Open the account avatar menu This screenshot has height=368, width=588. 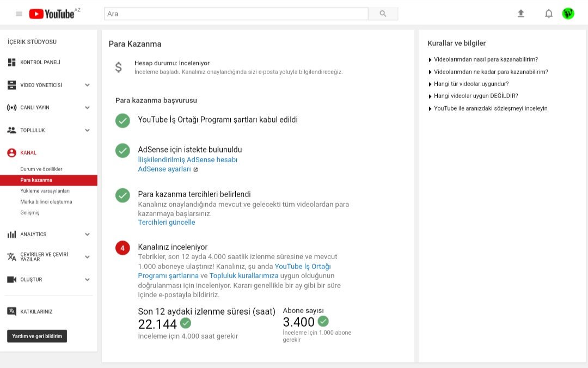pyautogui.click(x=568, y=14)
